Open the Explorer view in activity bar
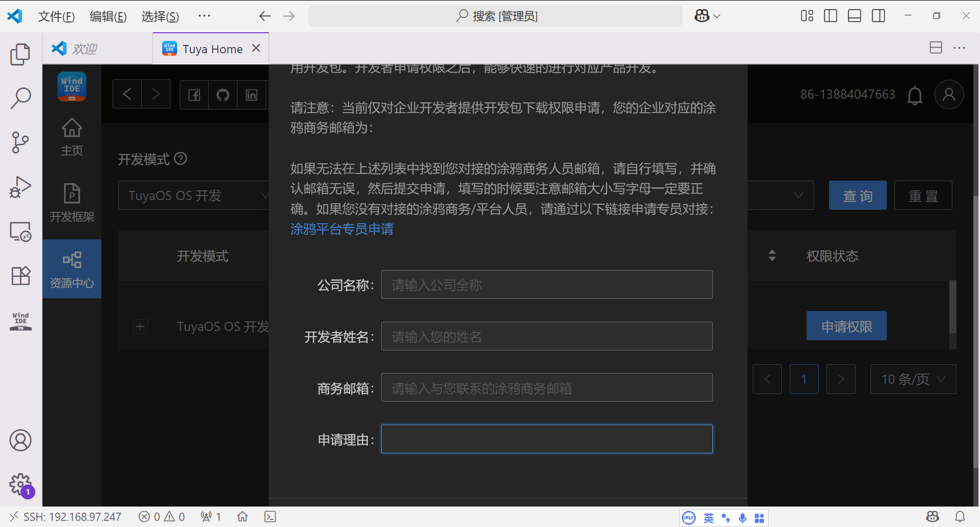The width and height of the screenshot is (980, 527). pos(20,54)
